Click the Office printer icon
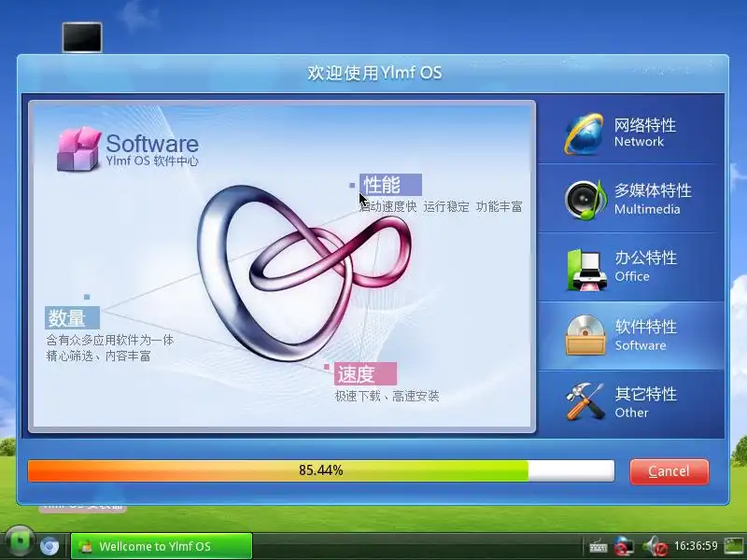 tap(587, 270)
